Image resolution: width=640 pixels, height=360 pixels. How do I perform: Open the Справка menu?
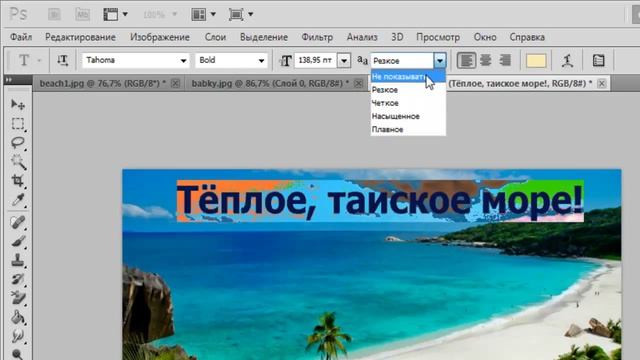click(x=527, y=37)
